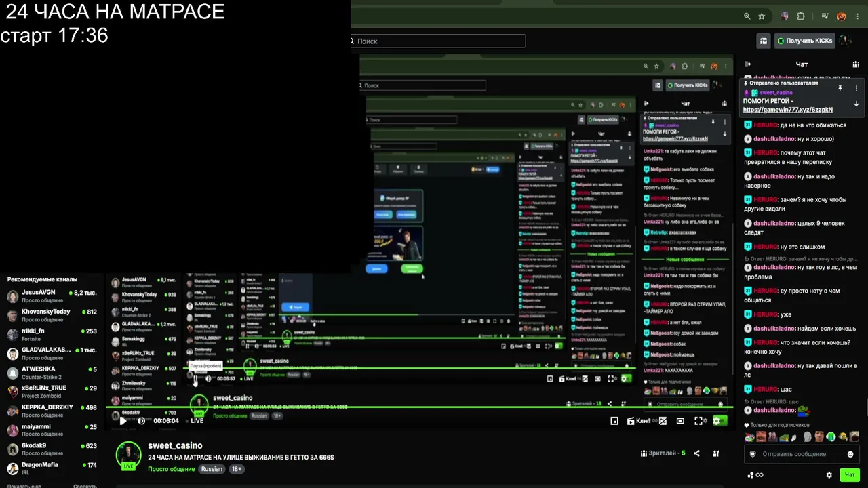Click the Чат panel title

click(802, 64)
